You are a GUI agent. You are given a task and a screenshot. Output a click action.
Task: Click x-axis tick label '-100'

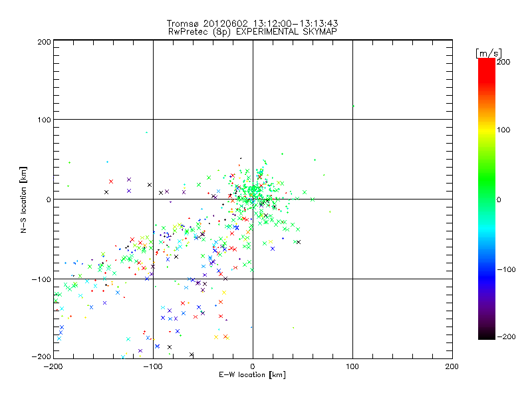pos(153,367)
